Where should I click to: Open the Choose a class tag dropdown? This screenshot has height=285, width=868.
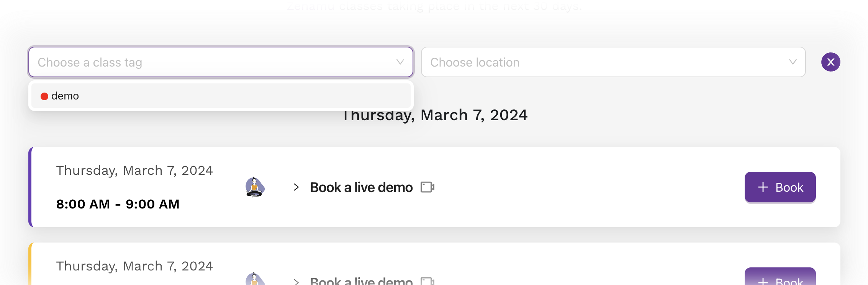(221, 62)
